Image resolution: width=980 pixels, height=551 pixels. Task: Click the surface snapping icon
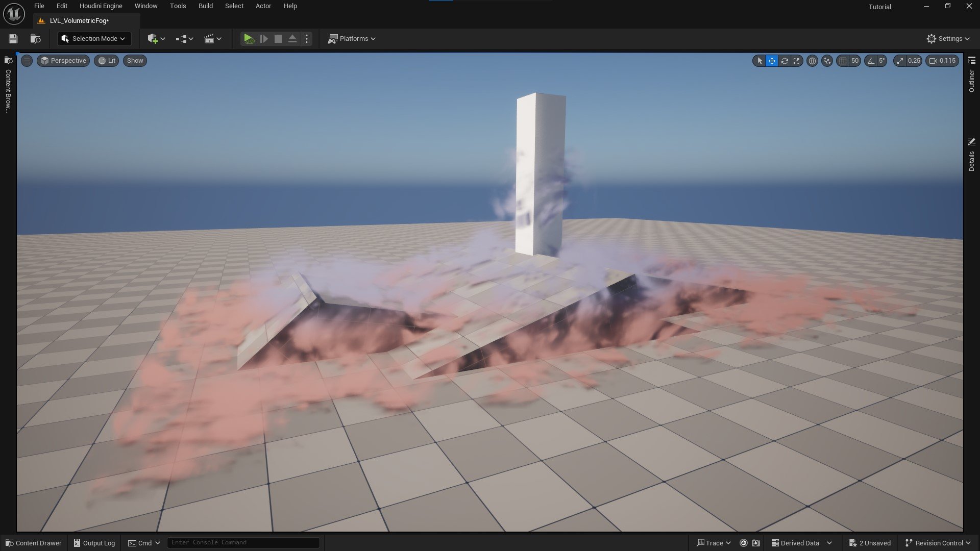point(827,61)
